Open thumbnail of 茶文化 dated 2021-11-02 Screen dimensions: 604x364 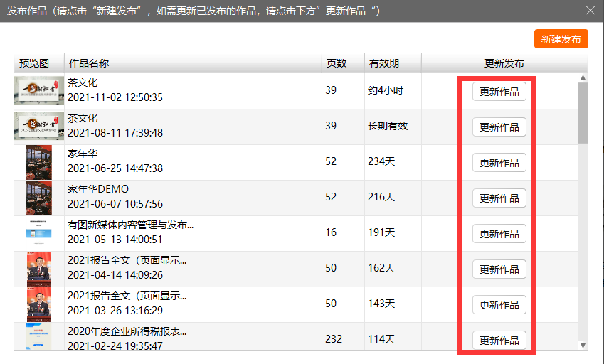click(39, 91)
